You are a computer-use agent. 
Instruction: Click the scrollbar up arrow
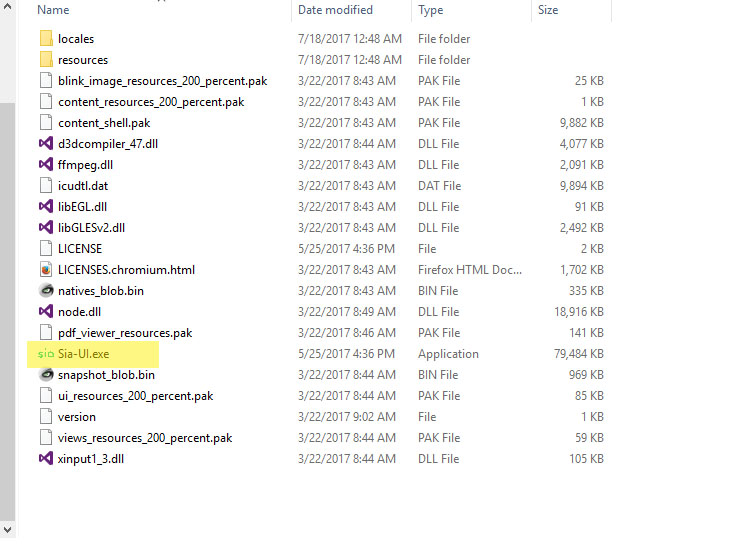[7, 7]
